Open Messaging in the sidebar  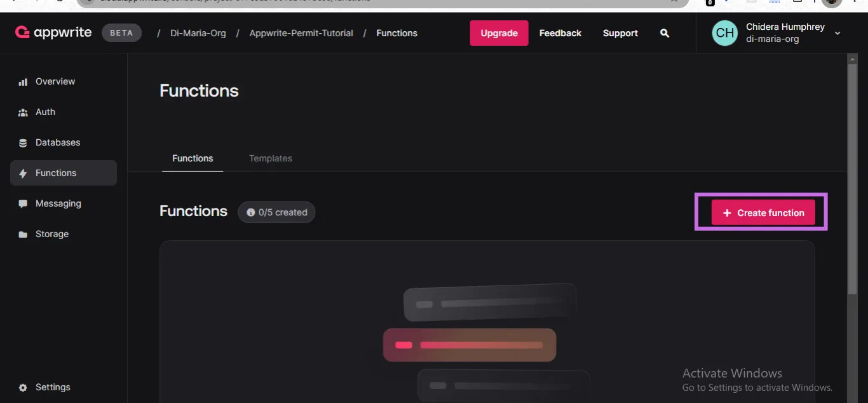[x=64, y=203]
